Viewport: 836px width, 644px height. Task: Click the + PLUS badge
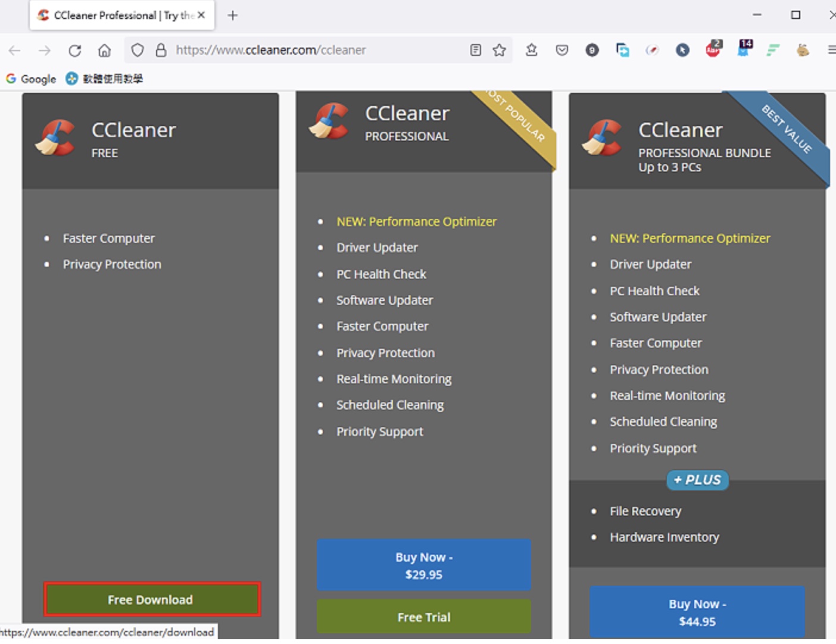pyautogui.click(x=697, y=480)
